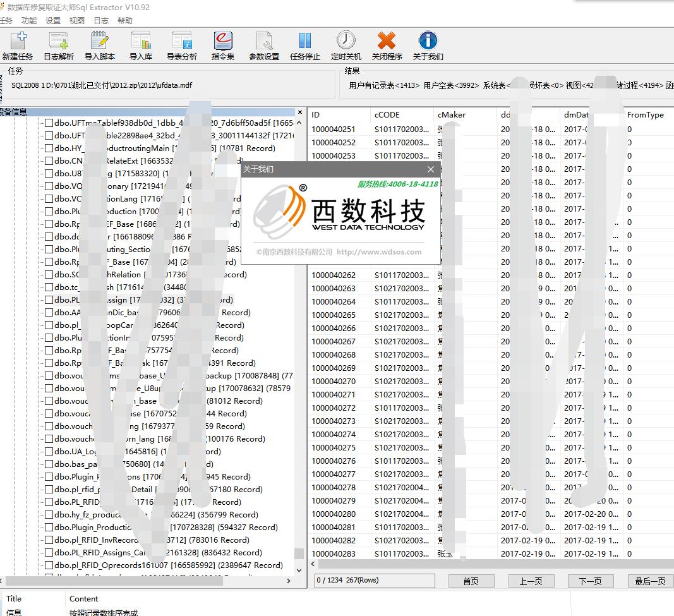Close the 关于我们 dialog
674x616 pixels.
(x=431, y=169)
